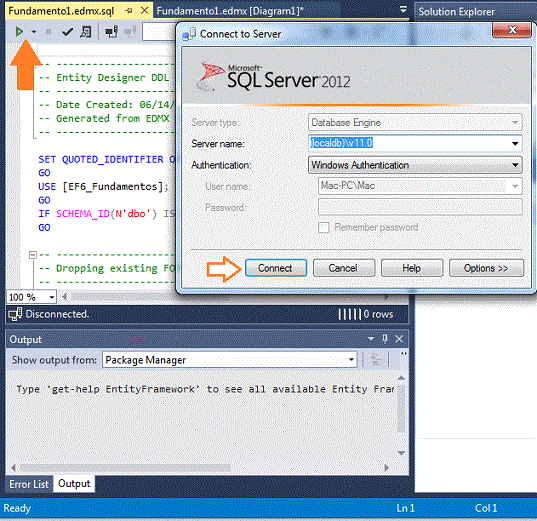Image resolution: width=537 pixels, height=521 pixels.
Task: Open the Output window position dropdown arrow
Action: 371,339
